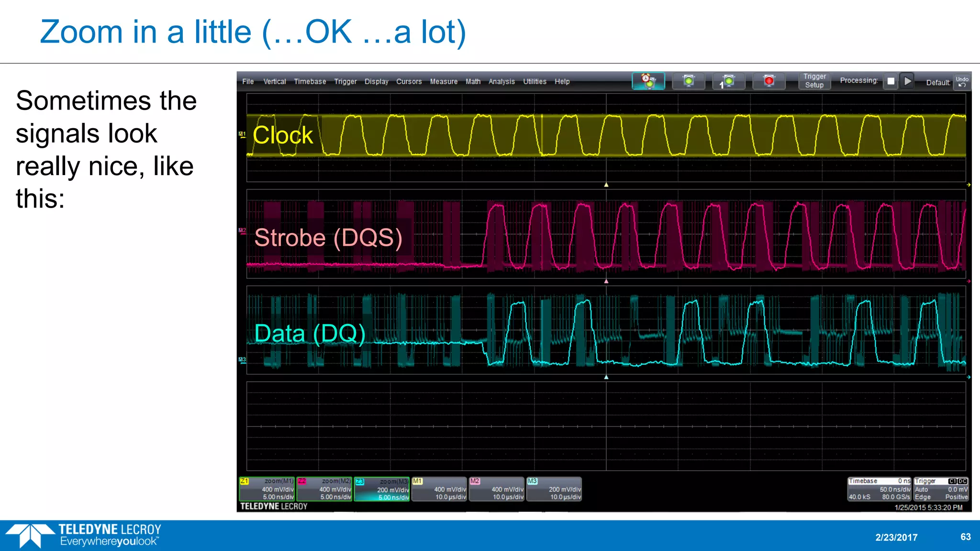Open the M2 memory trace descriptor

(497, 489)
